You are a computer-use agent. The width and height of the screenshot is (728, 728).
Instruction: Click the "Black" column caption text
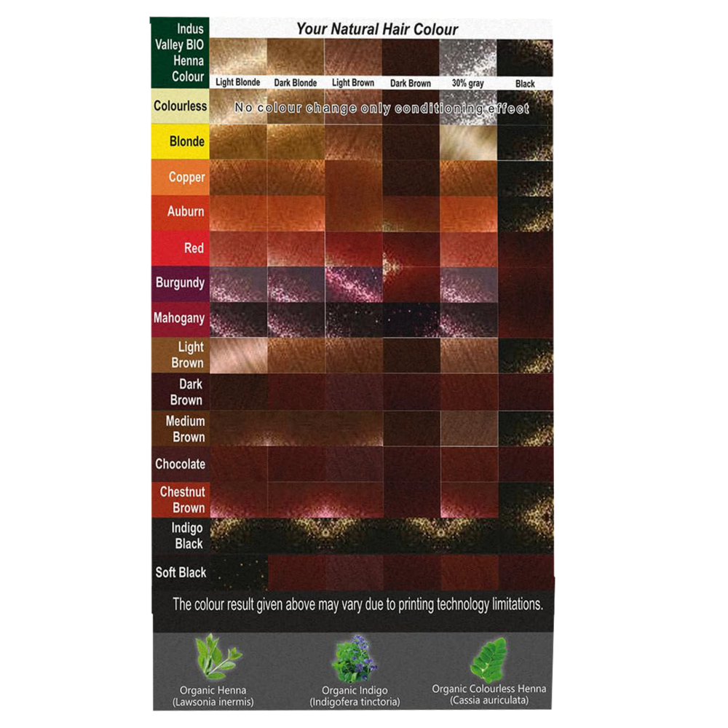click(x=525, y=84)
